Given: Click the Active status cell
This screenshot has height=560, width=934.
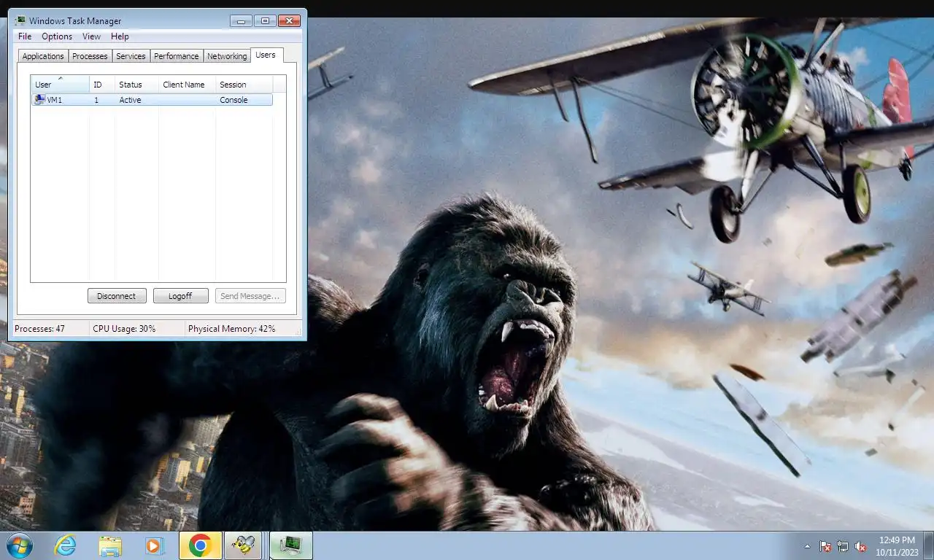Looking at the screenshot, I should [x=130, y=100].
